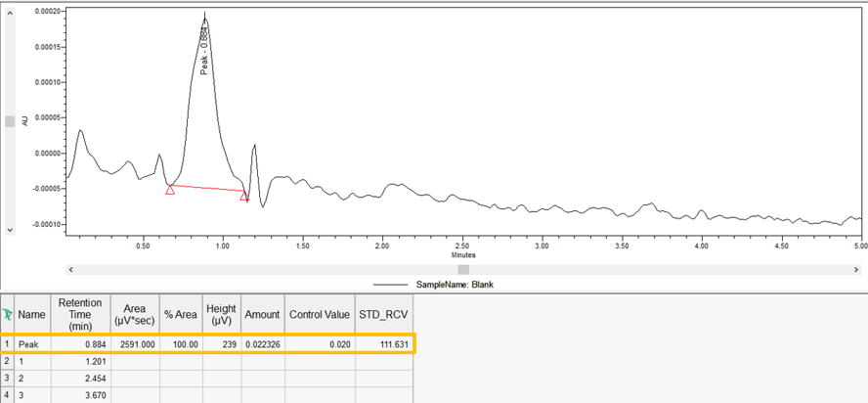This screenshot has width=868, height=403.
Task: Click the STD_RCV column header
Action: (384, 315)
